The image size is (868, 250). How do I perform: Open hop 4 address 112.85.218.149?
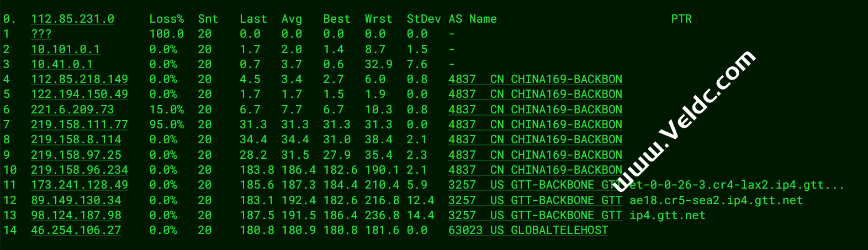(80, 79)
